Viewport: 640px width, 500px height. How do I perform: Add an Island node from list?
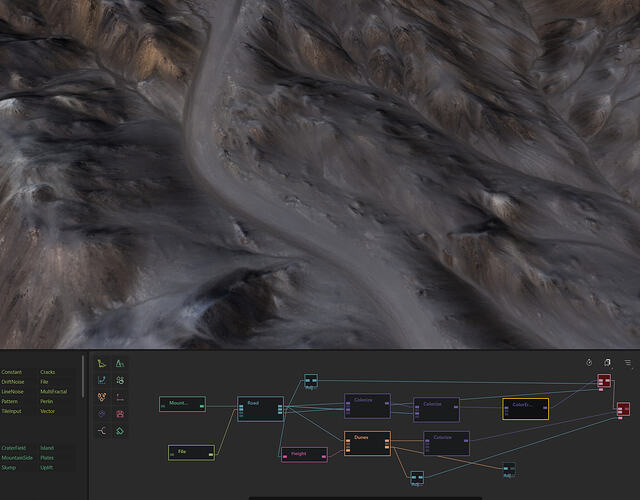click(x=47, y=448)
